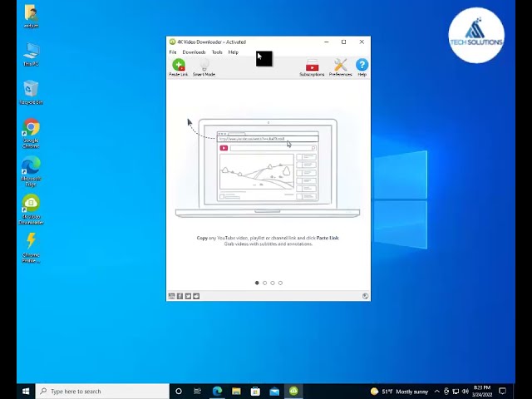Image resolution: width=532 pixels, height=399 pixels.
Task: Select the Microsoft Edge desktop shortcut
Action: pos(31,172)
